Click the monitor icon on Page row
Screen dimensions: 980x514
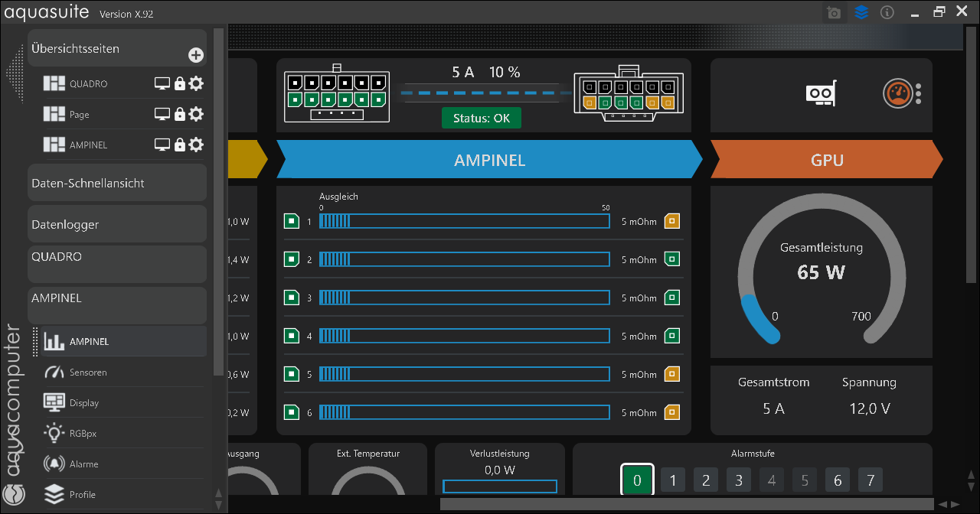(x=162, y=114)
